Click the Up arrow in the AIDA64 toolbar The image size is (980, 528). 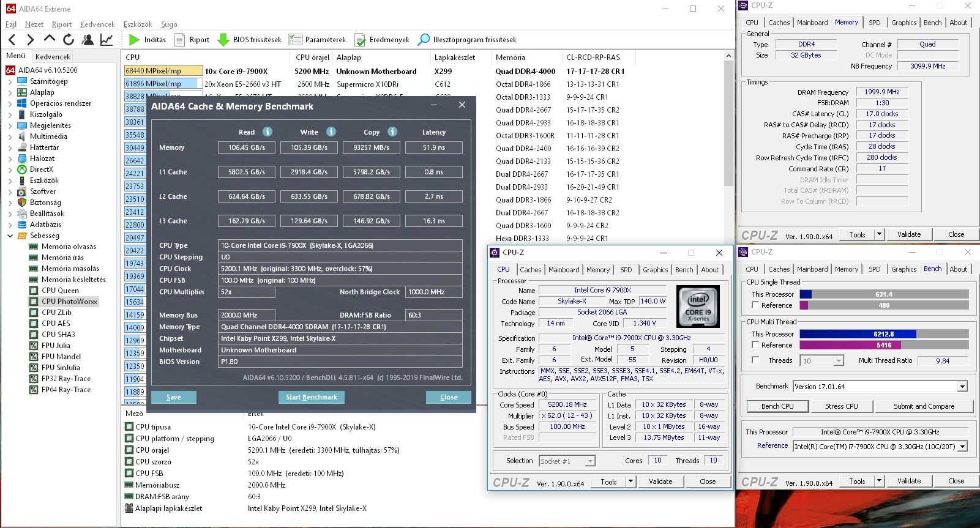tap(50, 39)
